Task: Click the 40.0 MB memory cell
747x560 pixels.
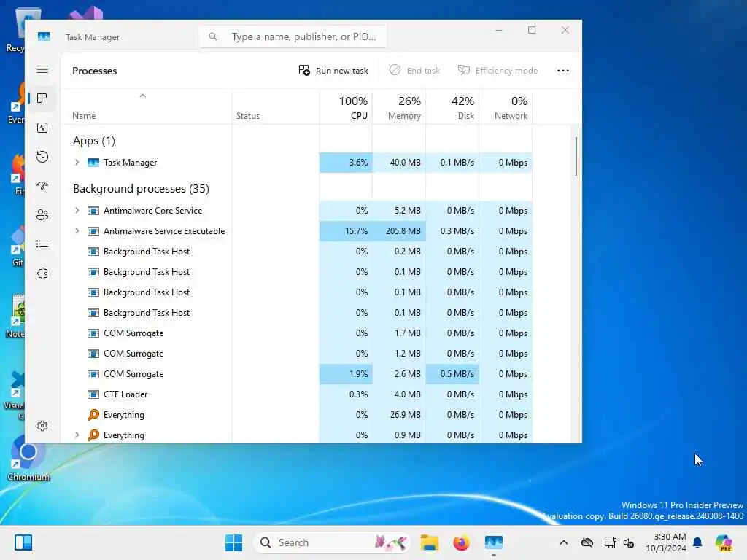Action: click(x=399, y=163)
